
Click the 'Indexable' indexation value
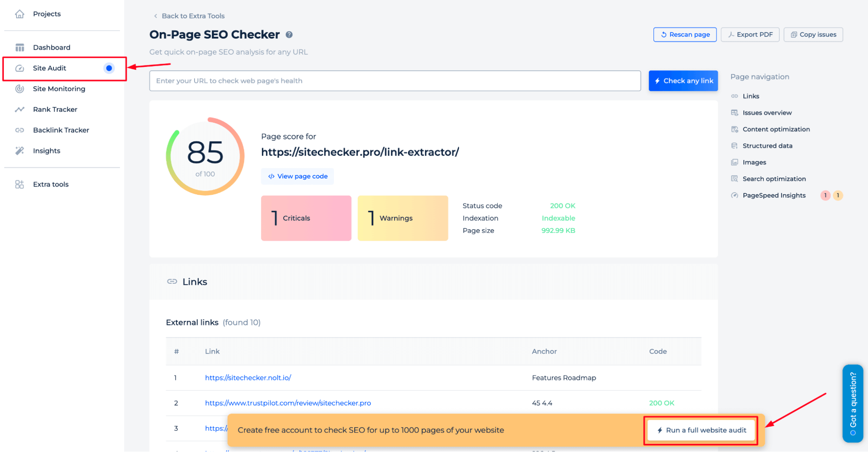(x=558, y=218)
